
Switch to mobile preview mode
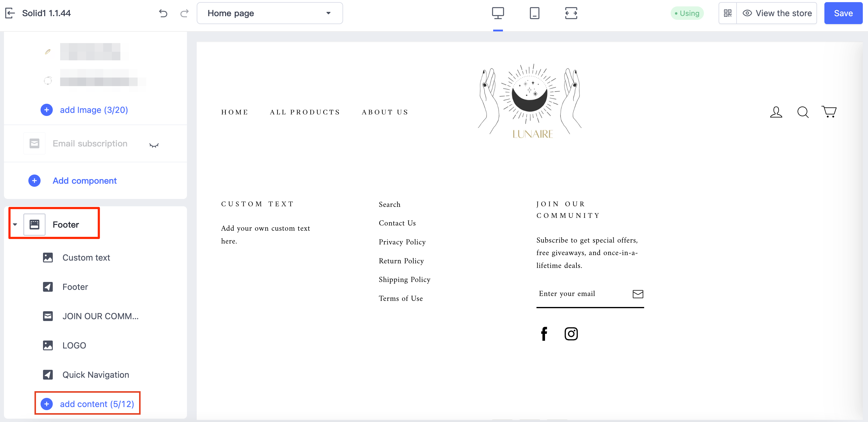(x=534, y=13)
